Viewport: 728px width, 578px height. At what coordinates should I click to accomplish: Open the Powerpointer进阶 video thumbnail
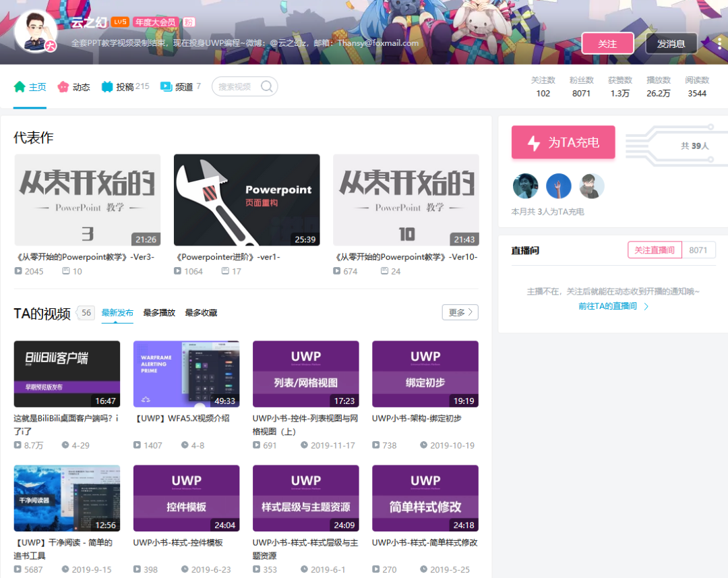[247, 200]
